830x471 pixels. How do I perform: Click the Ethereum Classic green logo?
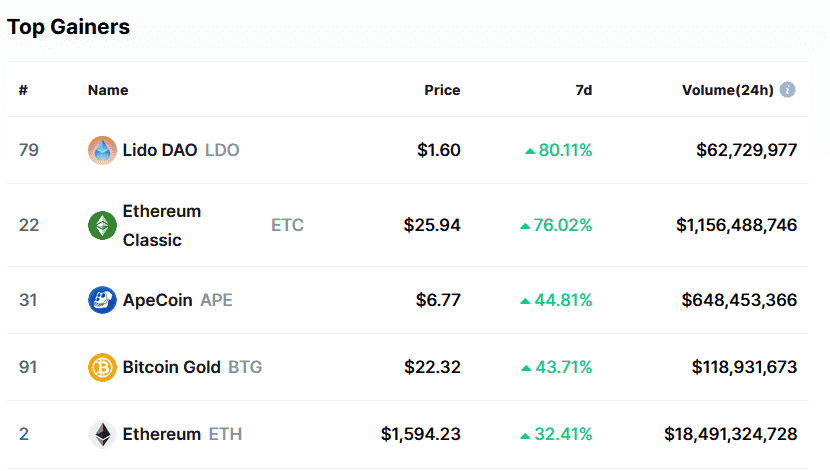[102, 225]
